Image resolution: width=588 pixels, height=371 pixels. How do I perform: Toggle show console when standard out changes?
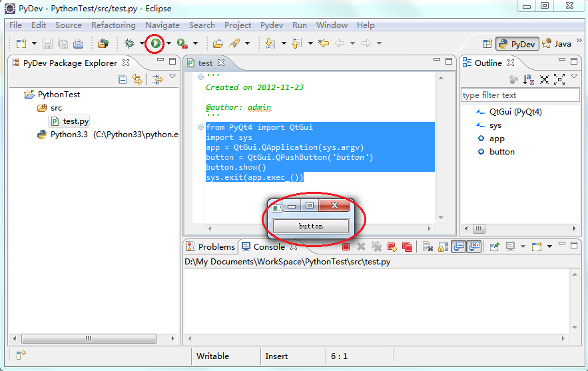(x=459, y=247)
